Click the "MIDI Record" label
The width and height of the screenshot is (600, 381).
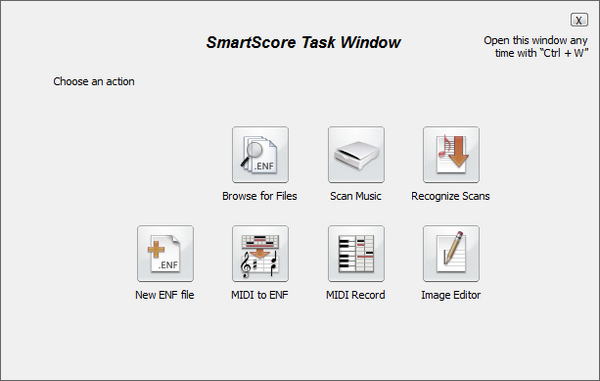(x=355, y=295)
